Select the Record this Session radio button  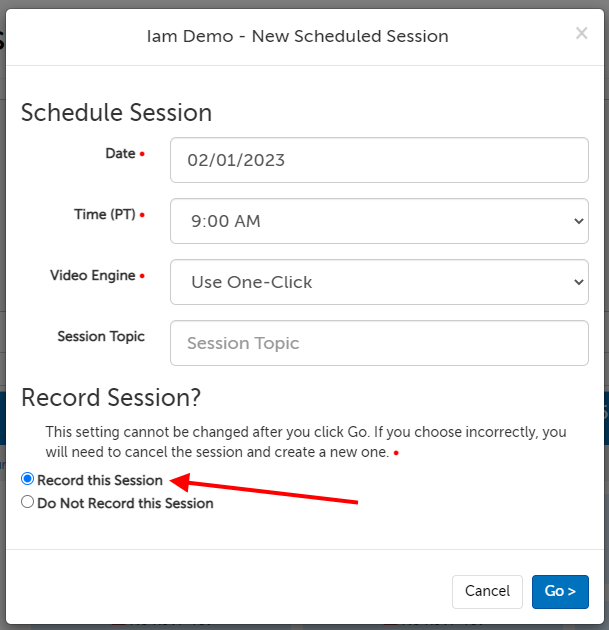click(28, 480)
